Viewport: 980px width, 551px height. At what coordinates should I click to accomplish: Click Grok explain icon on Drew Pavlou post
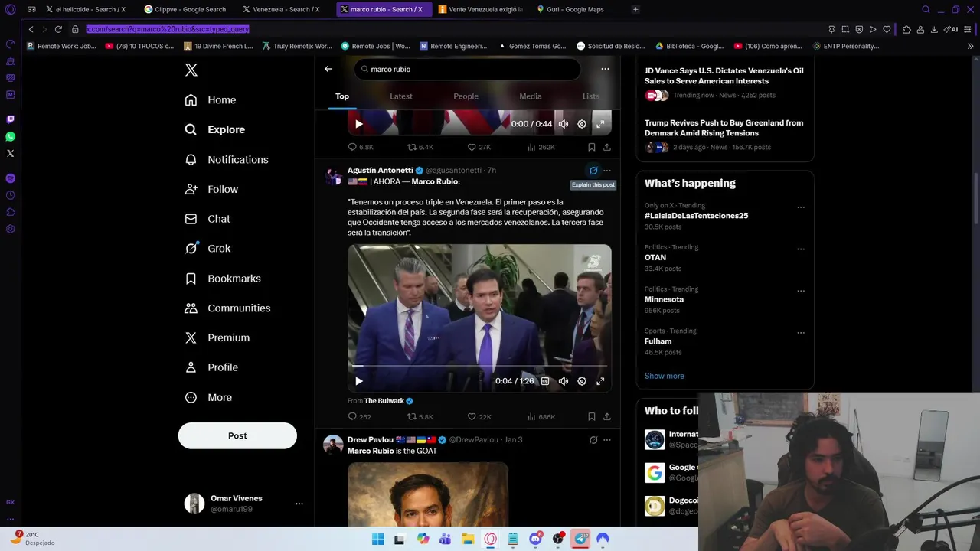pyautogui.click(x=593, y=440)
